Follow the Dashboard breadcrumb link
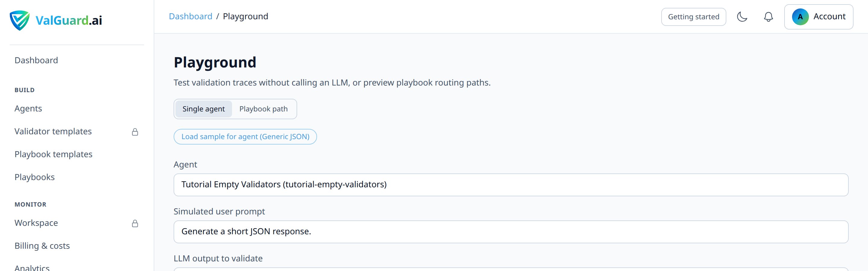The image size is (868, 271). (x=190, y=17)
